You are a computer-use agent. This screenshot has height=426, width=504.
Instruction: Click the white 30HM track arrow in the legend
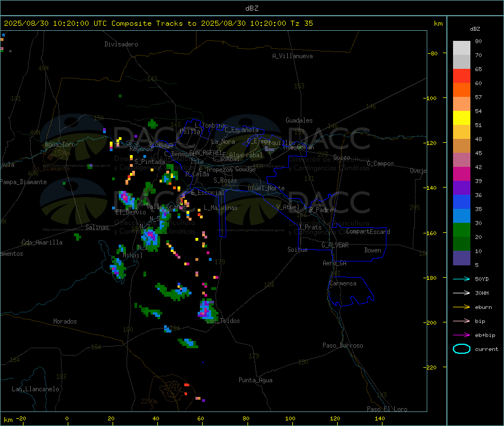pyautogui.click(x=461, y=293)
